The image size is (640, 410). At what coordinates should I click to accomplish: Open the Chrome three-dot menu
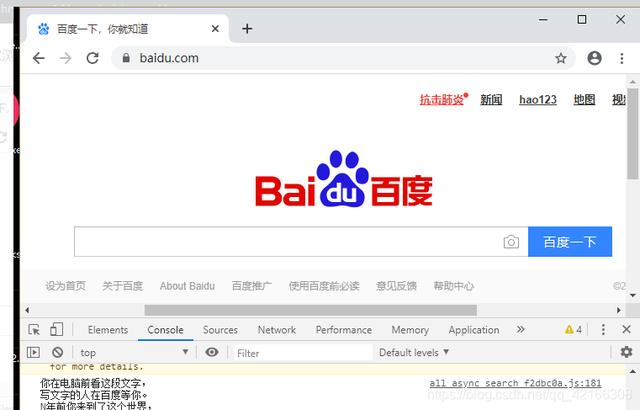(622, 58)
